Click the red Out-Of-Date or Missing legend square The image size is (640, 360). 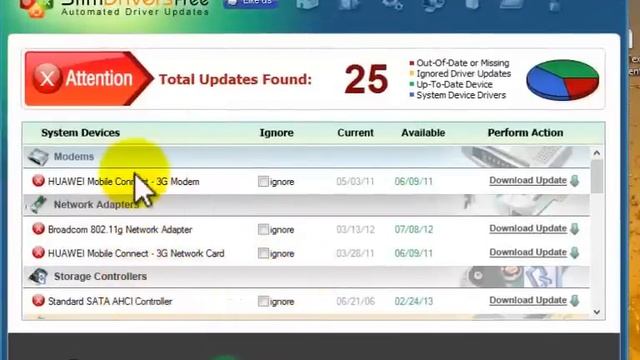pos(412,63)
